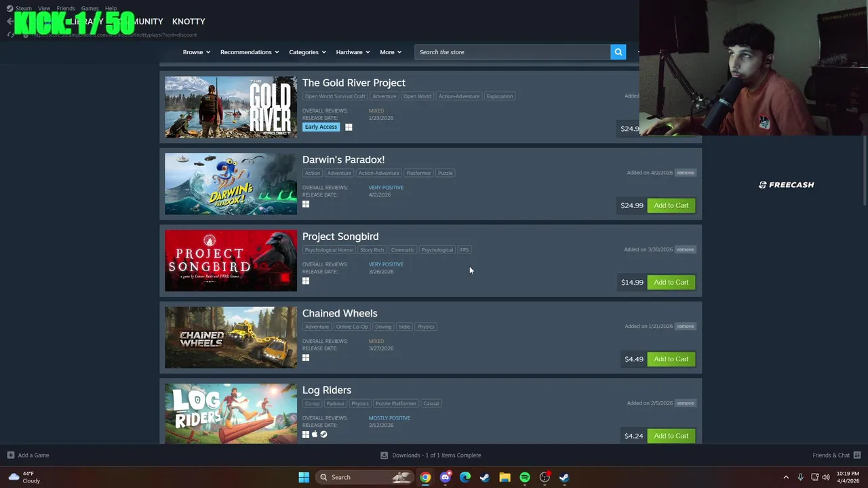Open File Explorer from the taskbar

point(505,477)
